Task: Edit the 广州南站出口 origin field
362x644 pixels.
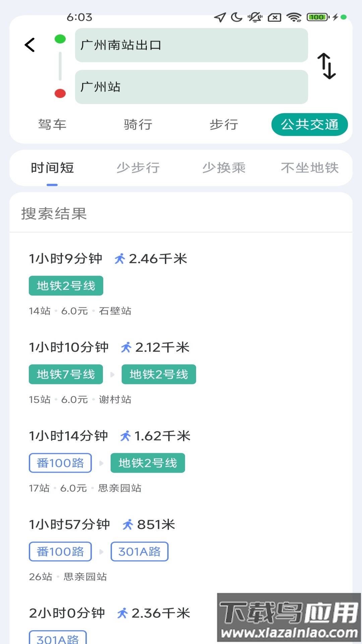Action: [191, 45]
